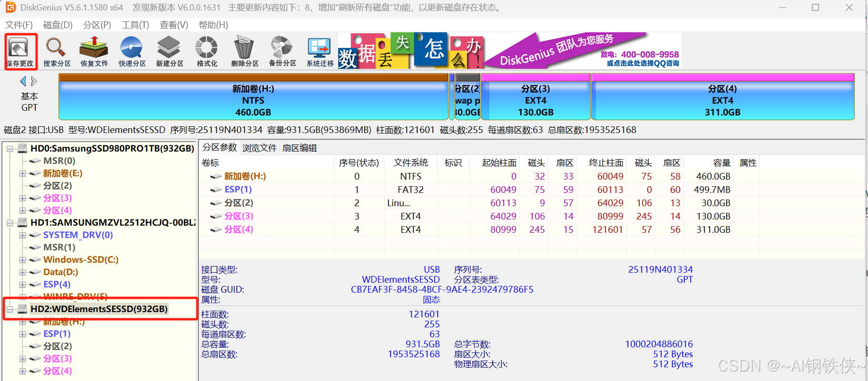Click the 文件系统 column header
The width and height of the screenshot is (868, 381).
tap(411, 163)
